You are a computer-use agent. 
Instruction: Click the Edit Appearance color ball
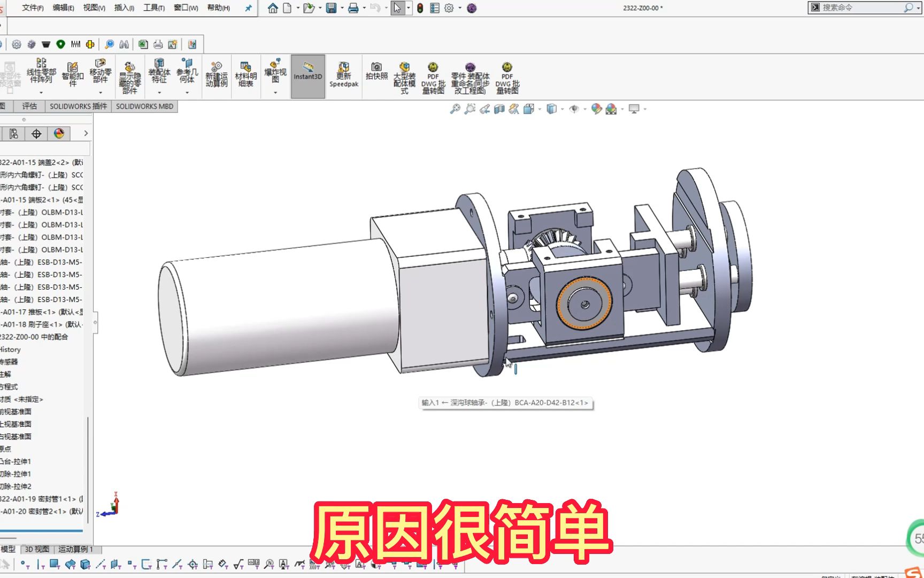[596, 109]
